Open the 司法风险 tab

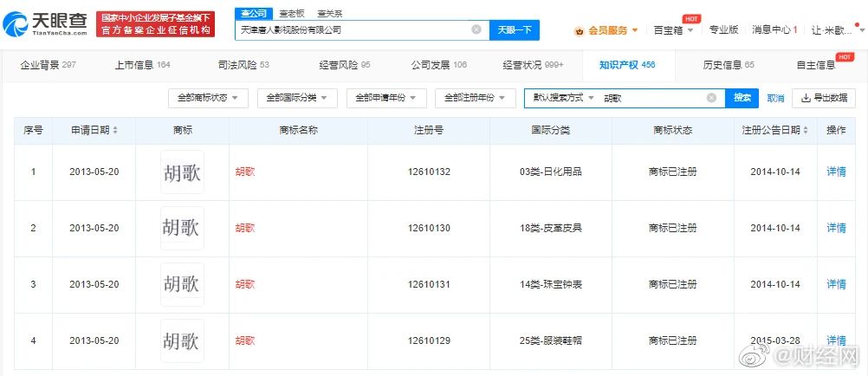(x=243, y=65)
